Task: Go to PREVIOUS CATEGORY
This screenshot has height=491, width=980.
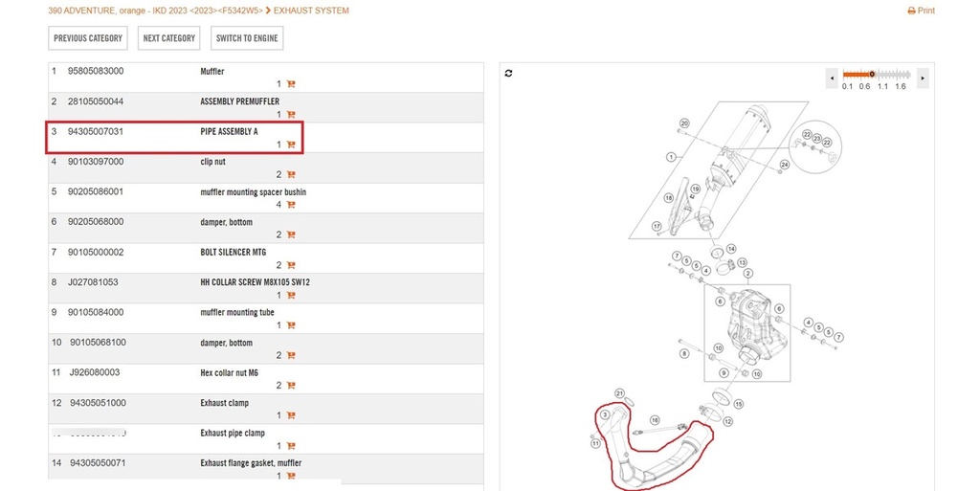Action: click(88, 38)
